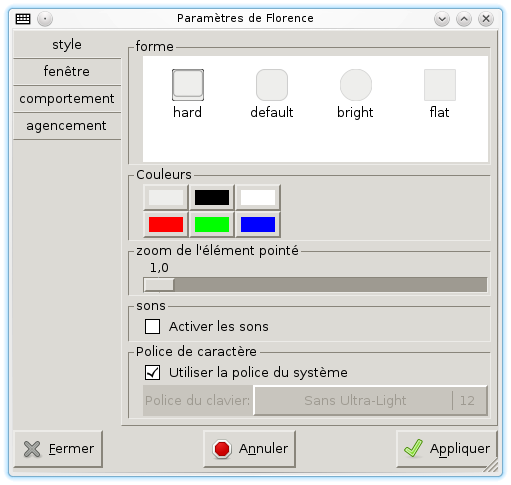Open the red color swatch
Screen dimensions: 511x485
pos(166,224)
